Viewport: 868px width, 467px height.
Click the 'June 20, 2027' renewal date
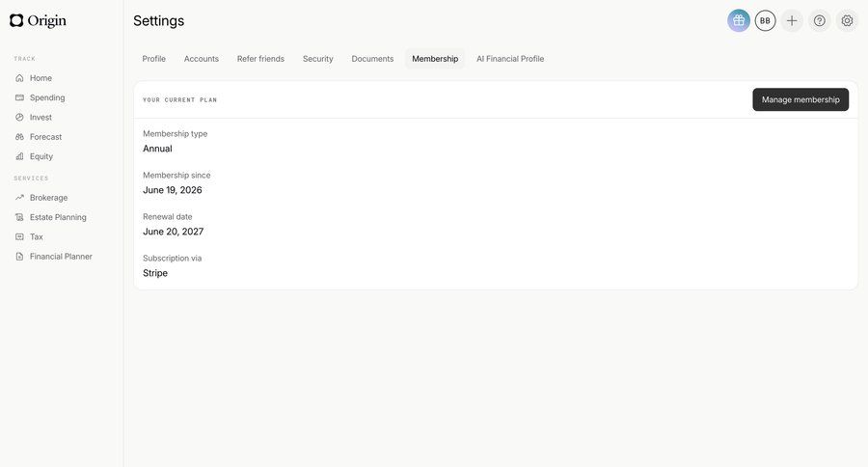pos(174,232)
